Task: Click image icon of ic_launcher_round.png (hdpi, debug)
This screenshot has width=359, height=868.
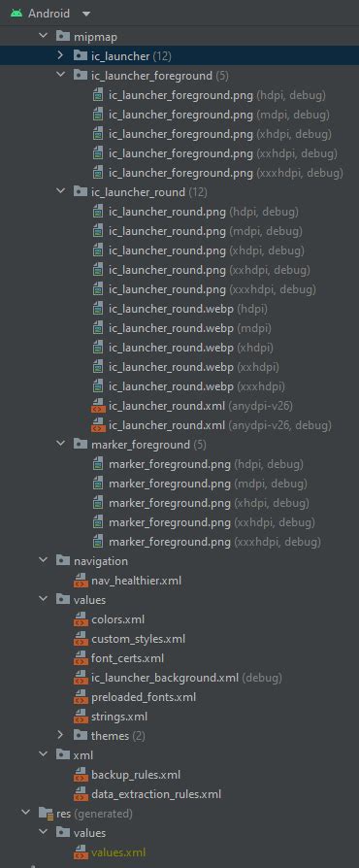Action: (x=98, y=212)
